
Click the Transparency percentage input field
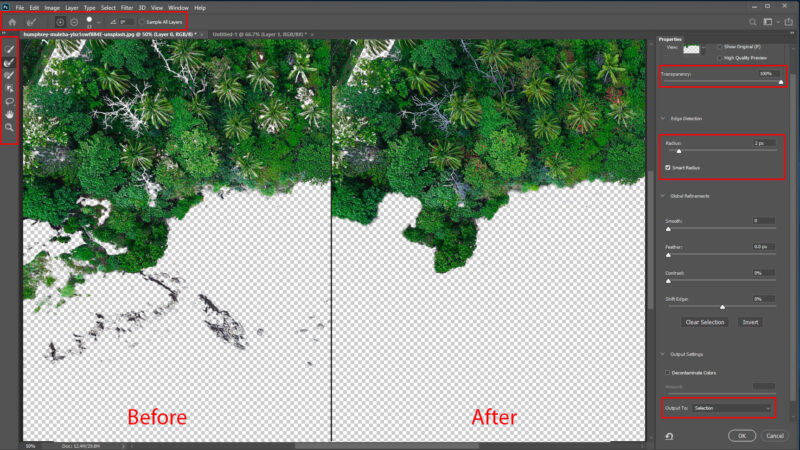(x=768, y=74)
